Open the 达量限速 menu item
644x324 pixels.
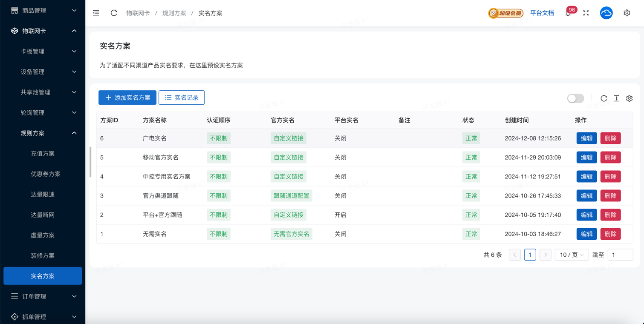click(x=43, y=195)
